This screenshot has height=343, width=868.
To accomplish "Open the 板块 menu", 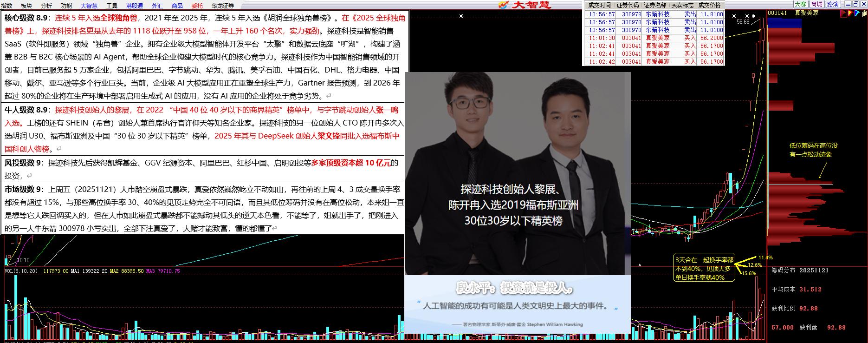I will click(x=26, y=6).
